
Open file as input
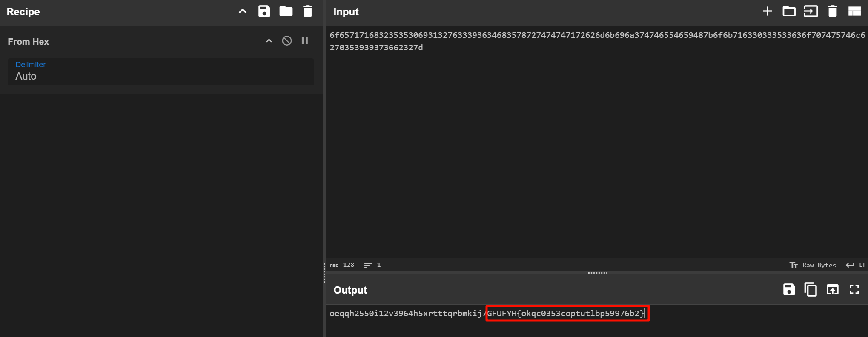(x=811, y=11)
